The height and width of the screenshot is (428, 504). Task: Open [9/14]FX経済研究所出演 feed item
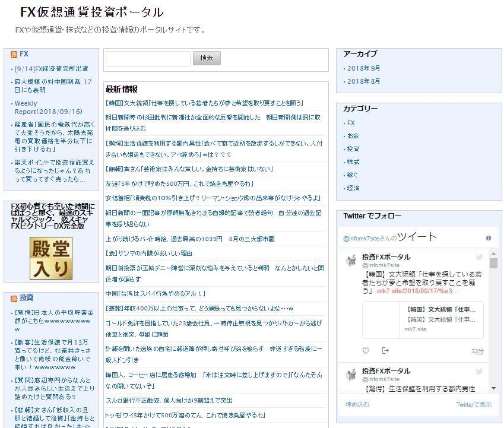click(52, 69)
